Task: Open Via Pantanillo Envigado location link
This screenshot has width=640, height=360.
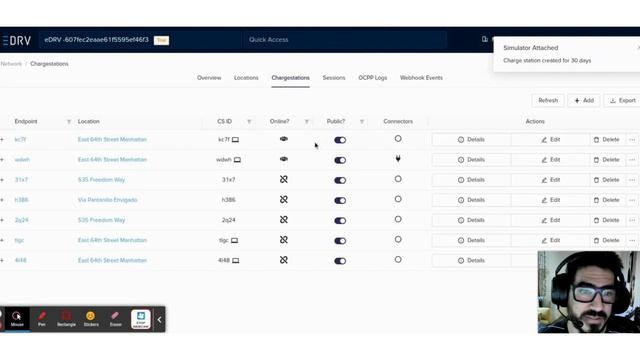Action: click(107, 200)
